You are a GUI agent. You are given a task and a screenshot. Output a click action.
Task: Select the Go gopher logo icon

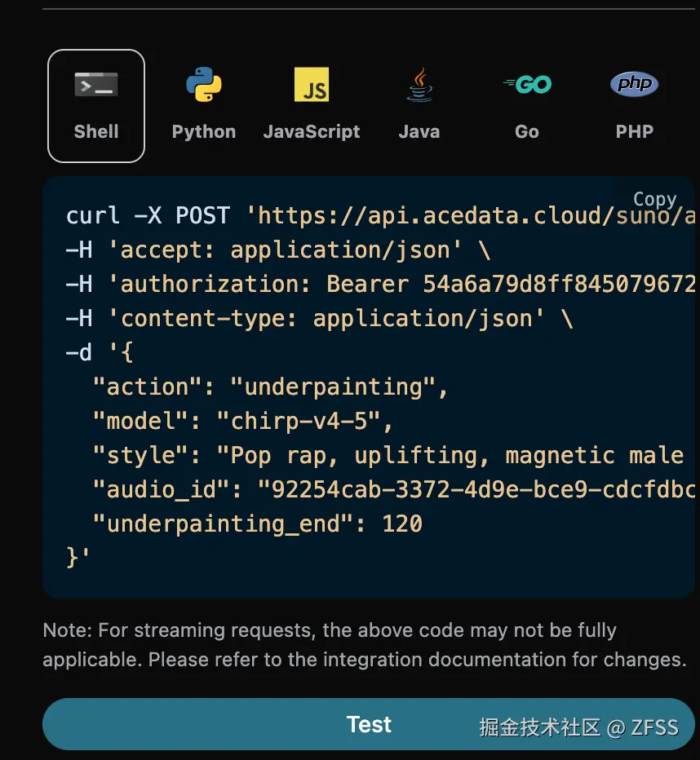click(x=527, y=84)
